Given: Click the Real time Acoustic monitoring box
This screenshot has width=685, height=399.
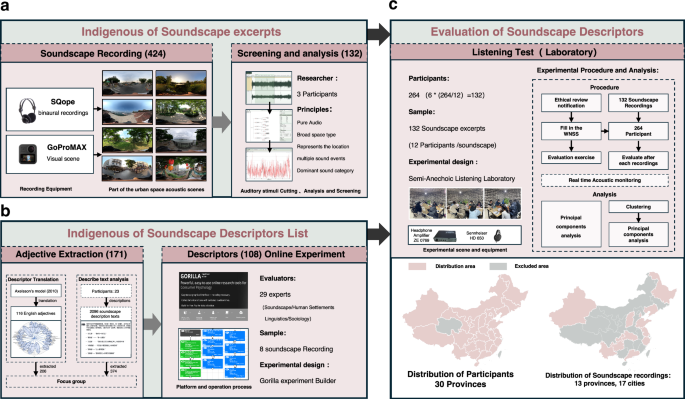Looking at the screenshot, I should point(605,180).
